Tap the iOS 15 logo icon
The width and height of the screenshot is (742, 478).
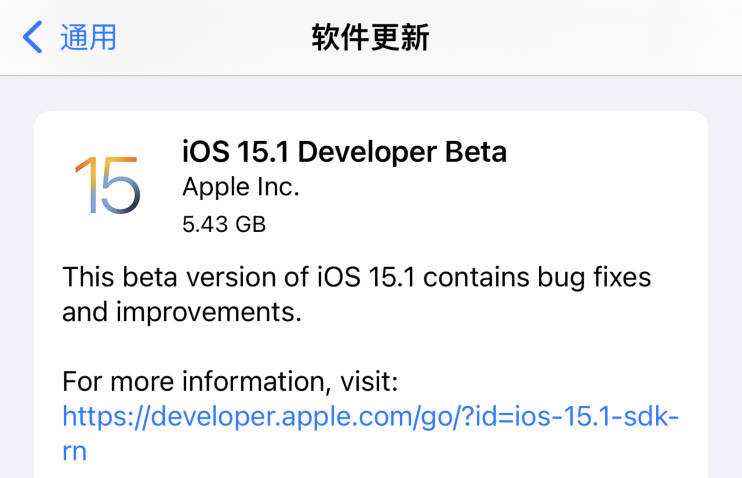coord(107,184)
